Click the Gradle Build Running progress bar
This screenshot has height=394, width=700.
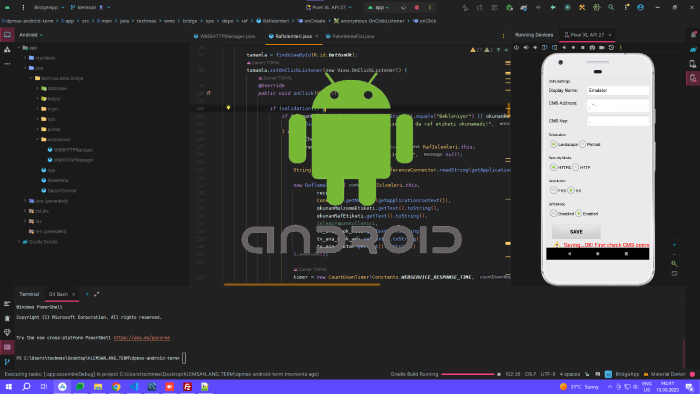click(468, 374)
